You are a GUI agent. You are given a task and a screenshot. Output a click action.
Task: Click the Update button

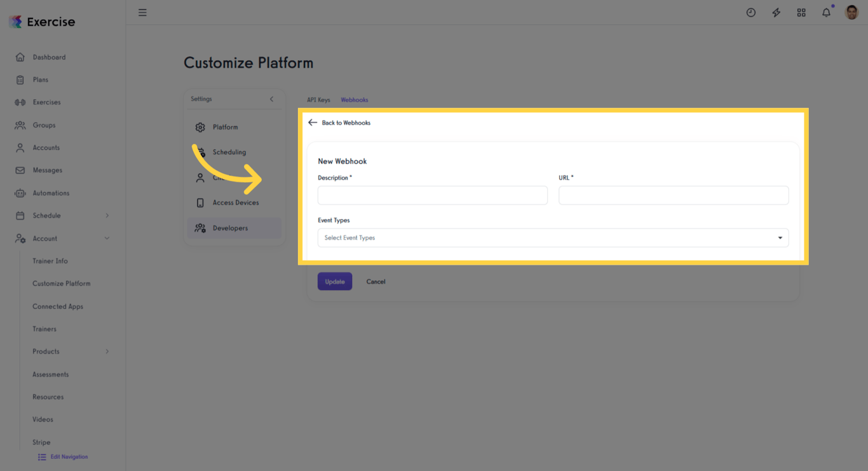pyautogui.click(x=334, y=281)
